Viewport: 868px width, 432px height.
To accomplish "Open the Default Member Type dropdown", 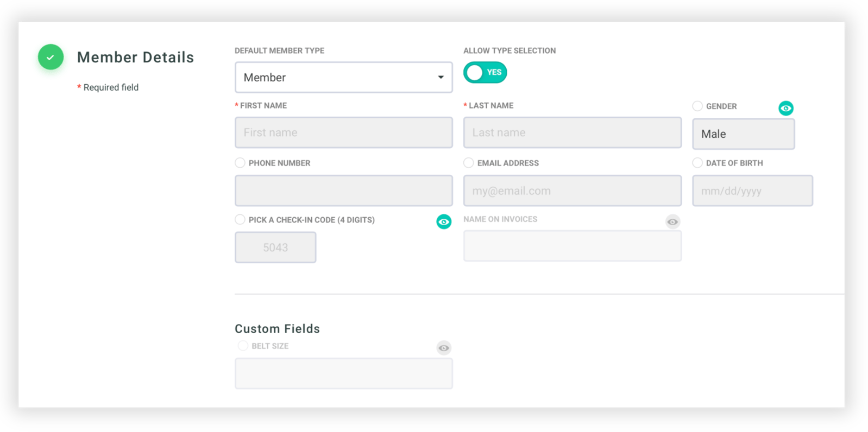I will coord(344,77).
